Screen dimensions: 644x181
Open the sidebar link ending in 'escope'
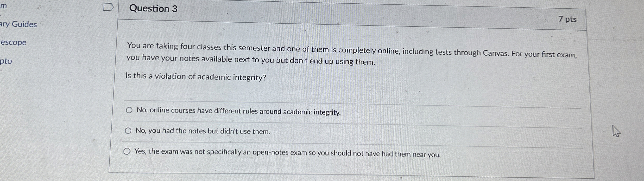(13, 42)
